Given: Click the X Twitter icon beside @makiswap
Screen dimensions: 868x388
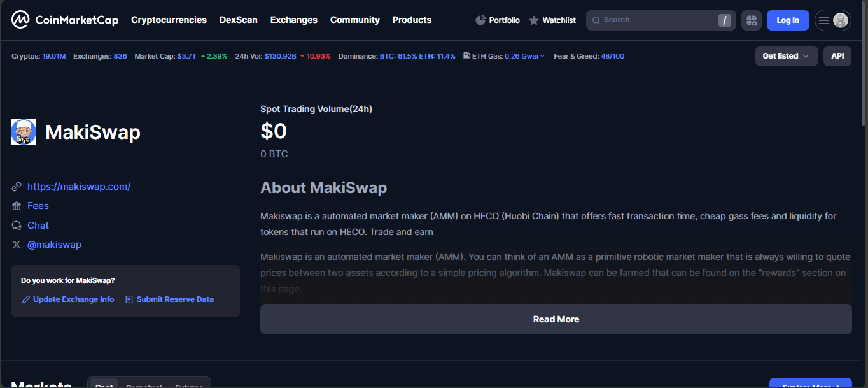Looking at the screenshot, I should (x=17, y=245).
